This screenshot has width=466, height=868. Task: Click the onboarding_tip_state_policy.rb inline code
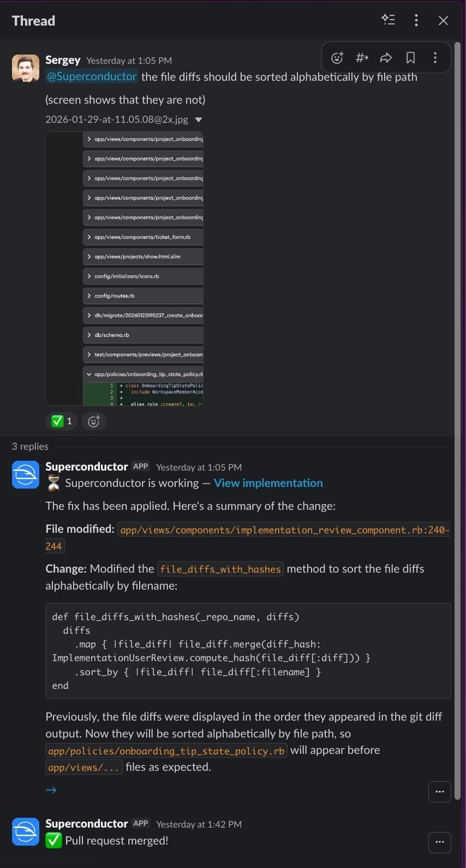click(166, 751)
